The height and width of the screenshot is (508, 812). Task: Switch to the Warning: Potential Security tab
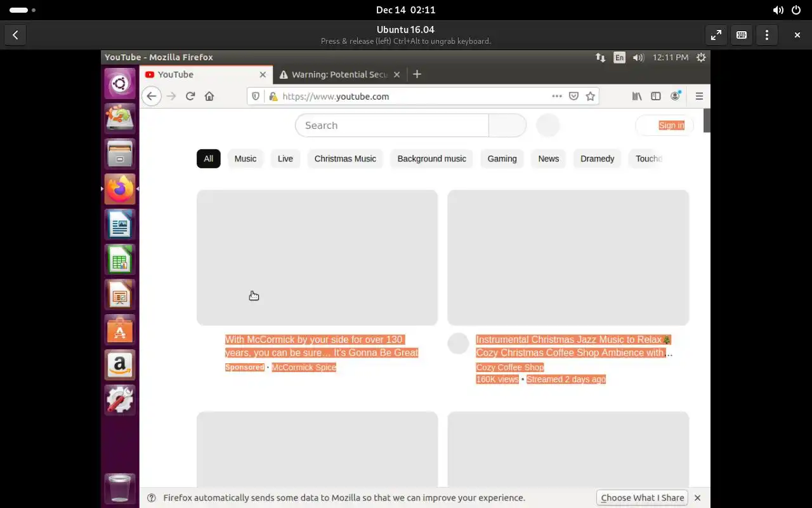339,74
